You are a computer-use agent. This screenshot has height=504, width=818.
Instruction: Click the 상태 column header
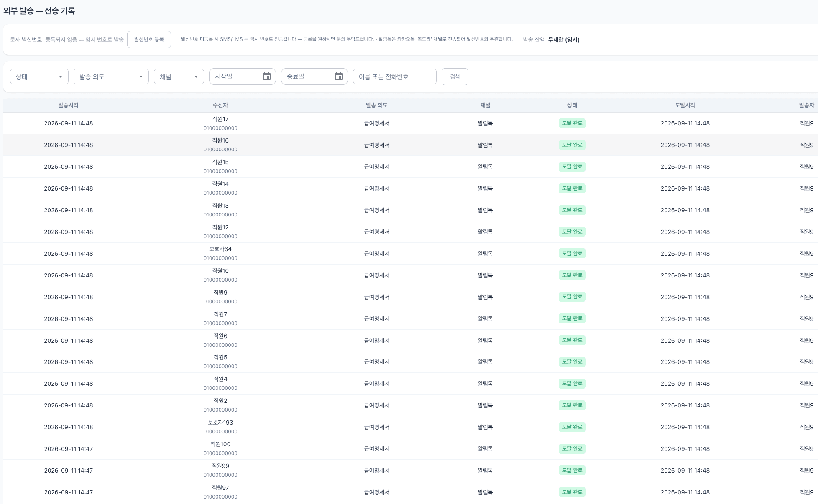coord(572,105)
